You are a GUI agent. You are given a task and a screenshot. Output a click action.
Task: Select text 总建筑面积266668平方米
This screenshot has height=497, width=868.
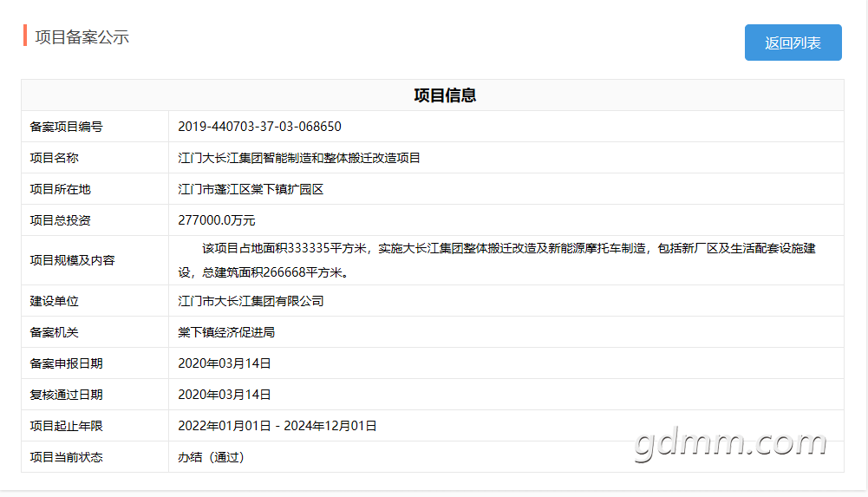click(x=271, y=272)
